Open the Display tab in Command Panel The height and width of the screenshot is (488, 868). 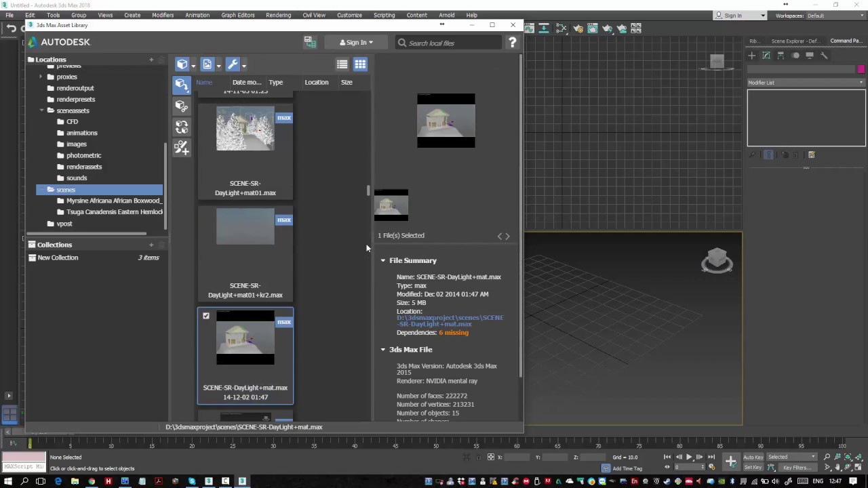click(x=810, y=56)
